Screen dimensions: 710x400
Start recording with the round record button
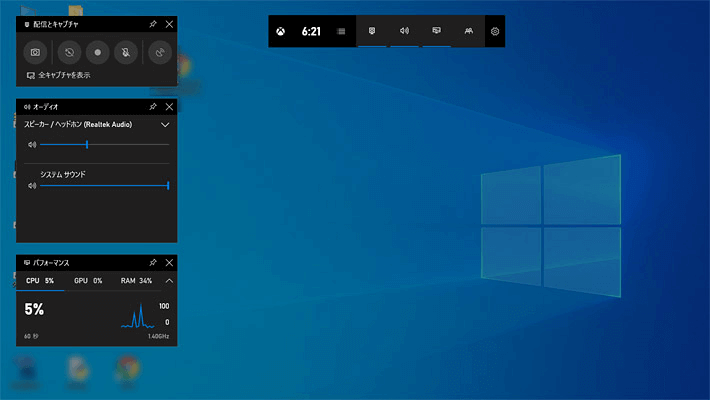(x=98, y=52)
